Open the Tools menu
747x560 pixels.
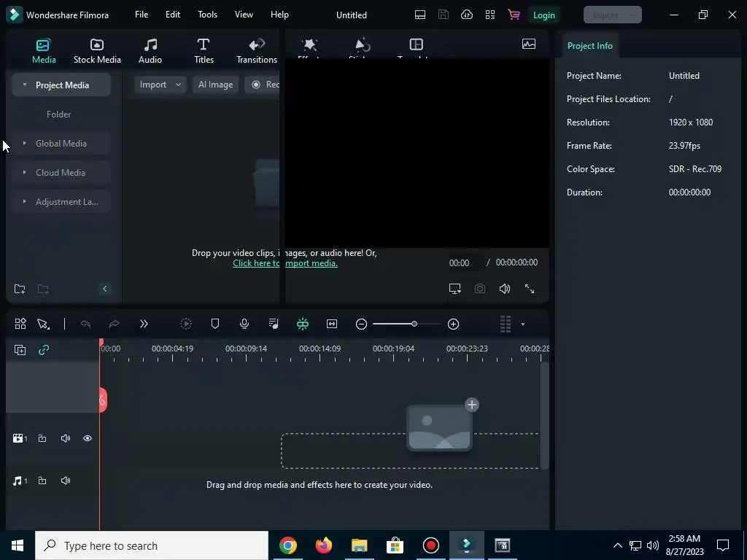207,15
